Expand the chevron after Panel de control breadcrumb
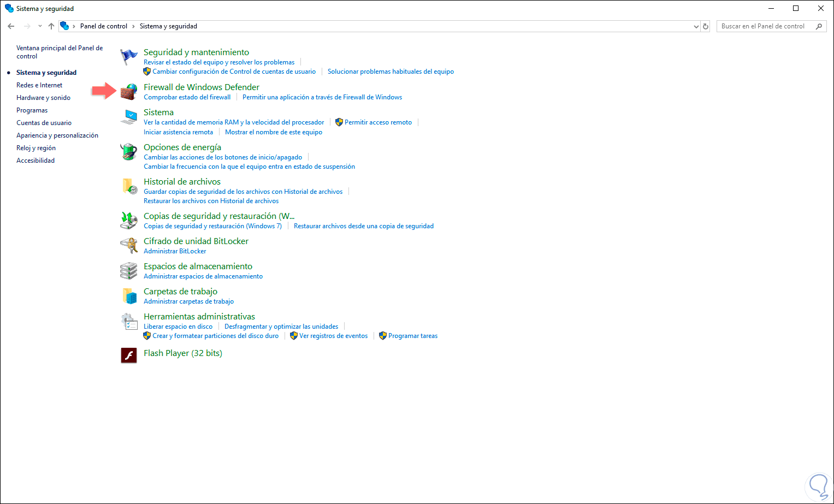834x504 pixels. (x=133, y=26)
